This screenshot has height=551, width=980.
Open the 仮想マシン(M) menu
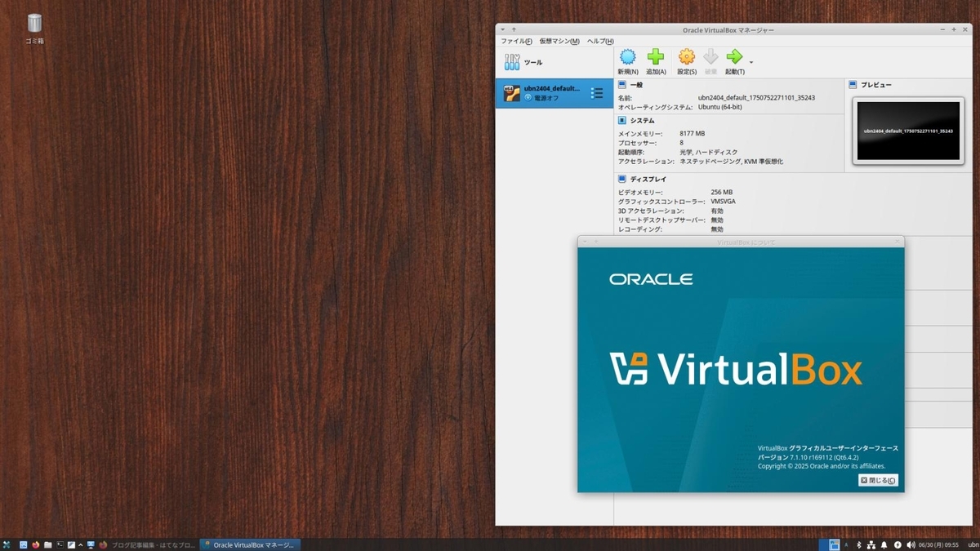[x=559, y=41]
